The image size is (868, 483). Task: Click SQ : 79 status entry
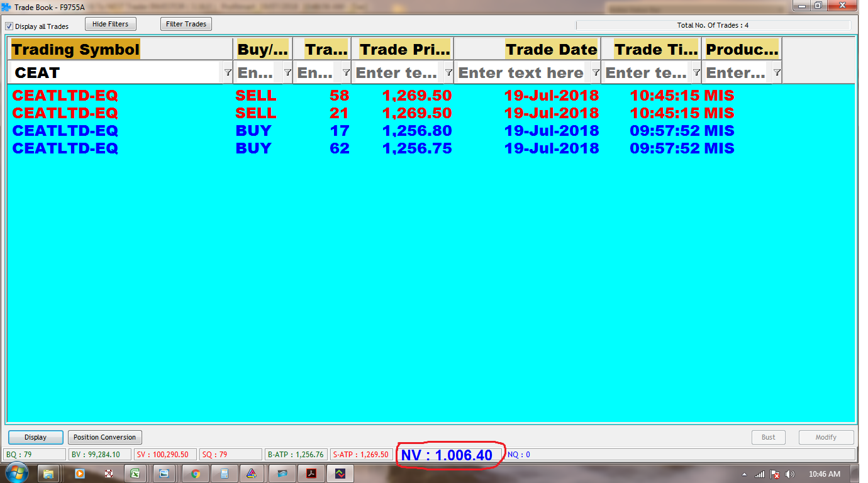coord(231,455)
